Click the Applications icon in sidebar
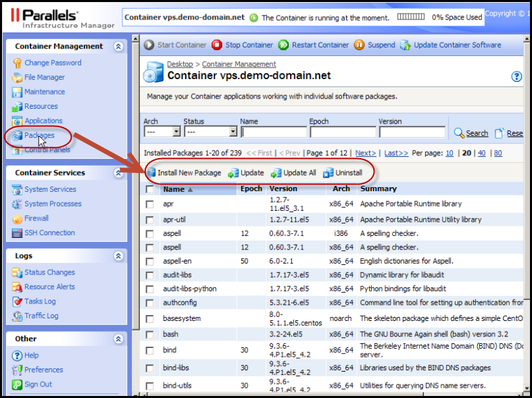532x398 pixels. click(x=17, y=121)
